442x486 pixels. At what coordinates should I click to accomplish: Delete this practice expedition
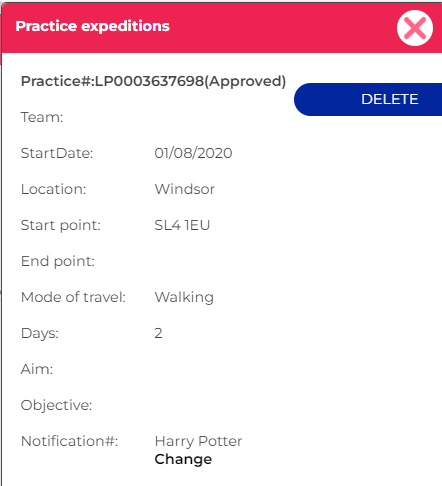(368, 99)
